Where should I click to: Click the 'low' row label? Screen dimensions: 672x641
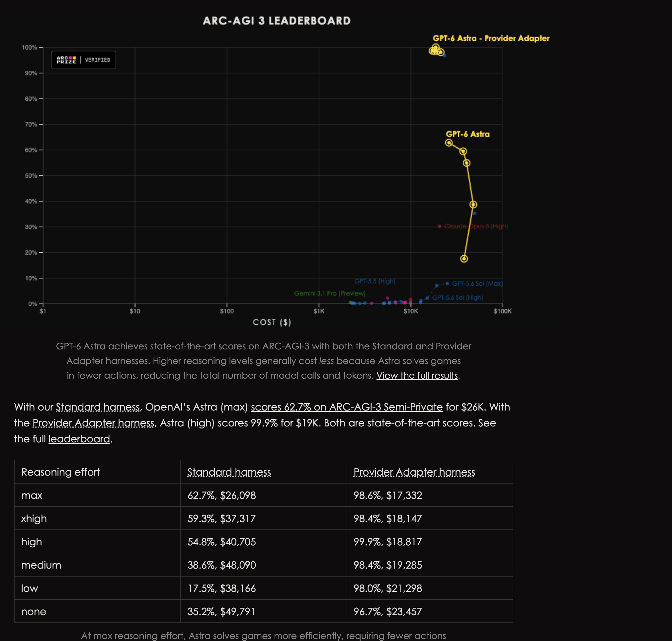[x=29, y=588]
